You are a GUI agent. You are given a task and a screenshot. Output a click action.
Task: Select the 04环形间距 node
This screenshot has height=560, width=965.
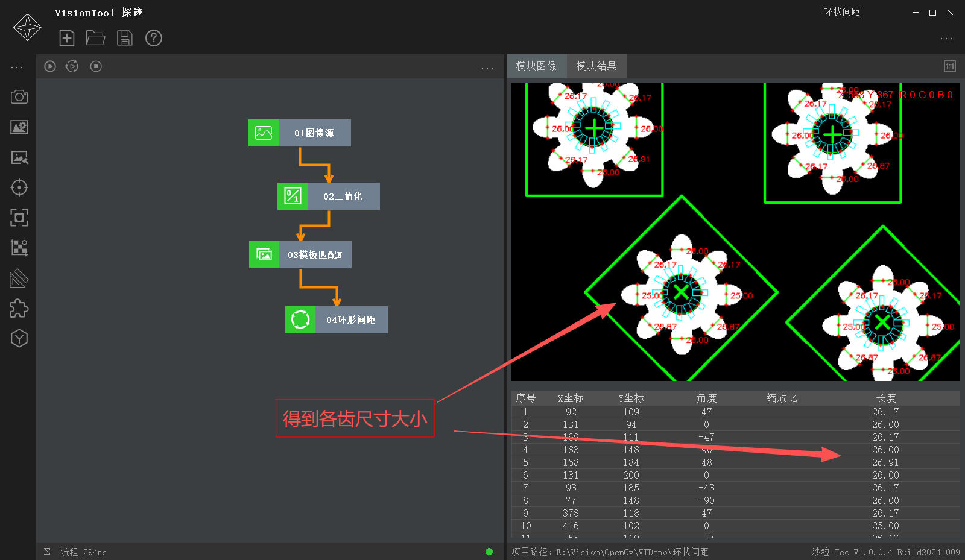[x=337, y=319]
